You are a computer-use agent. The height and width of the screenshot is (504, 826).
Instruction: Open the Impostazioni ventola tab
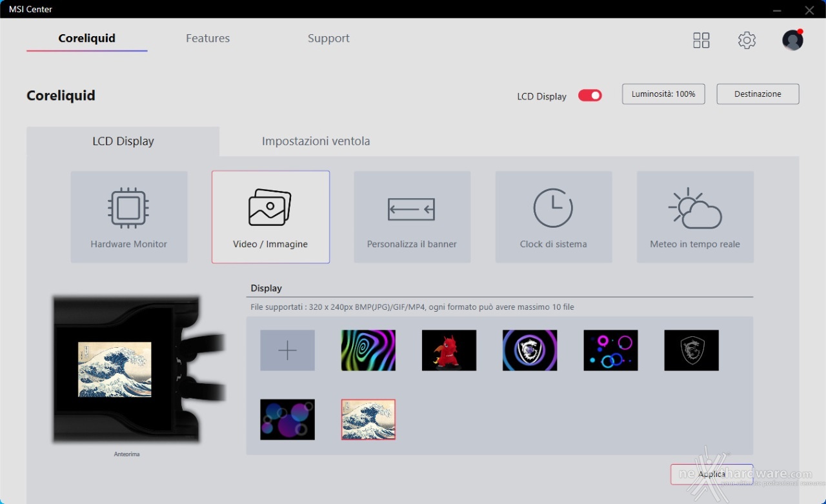[316, 141]
